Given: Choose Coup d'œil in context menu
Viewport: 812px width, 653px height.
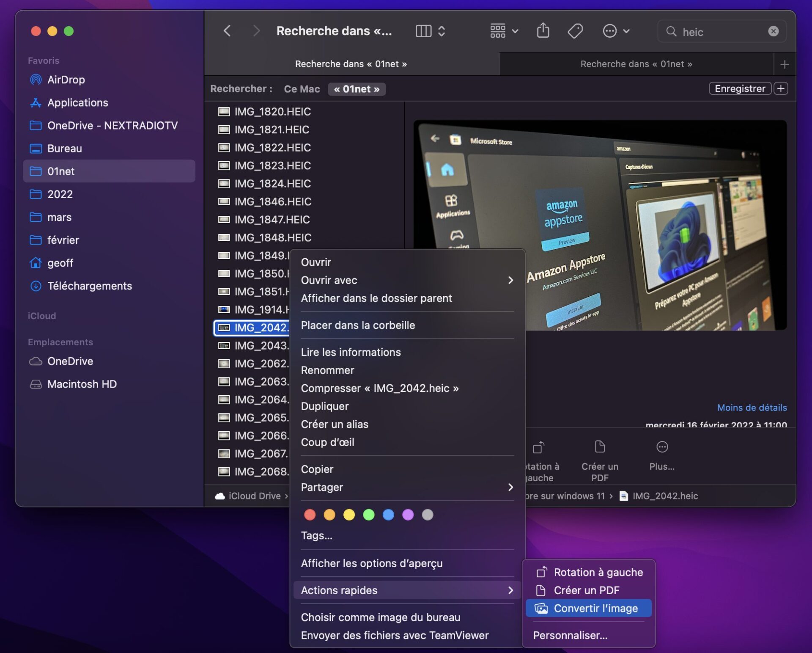Looking at the screenshot, I should coord(407,442).
